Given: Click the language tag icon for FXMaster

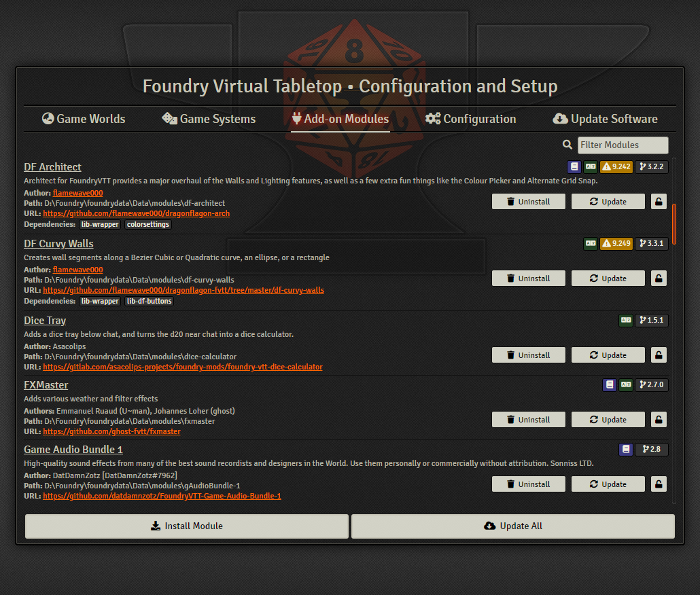Looking at the screenshot, I should pos(626,384).
